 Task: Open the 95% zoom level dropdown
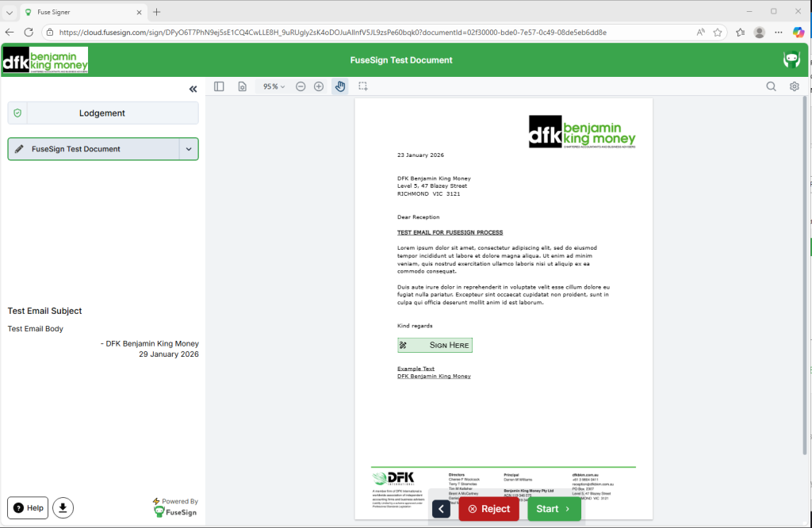pos(274,86)
